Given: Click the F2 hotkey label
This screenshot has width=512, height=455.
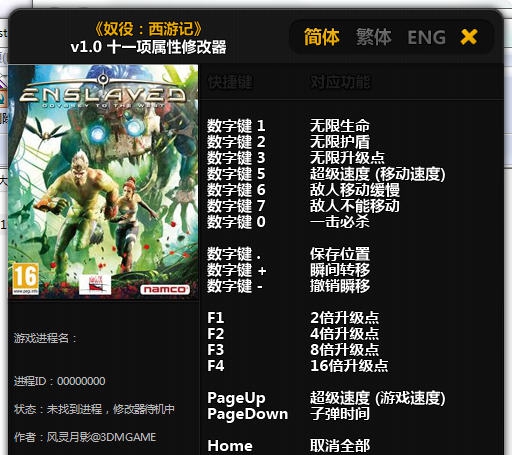Looking at the screenshot, I should click(x=216, y=334).
